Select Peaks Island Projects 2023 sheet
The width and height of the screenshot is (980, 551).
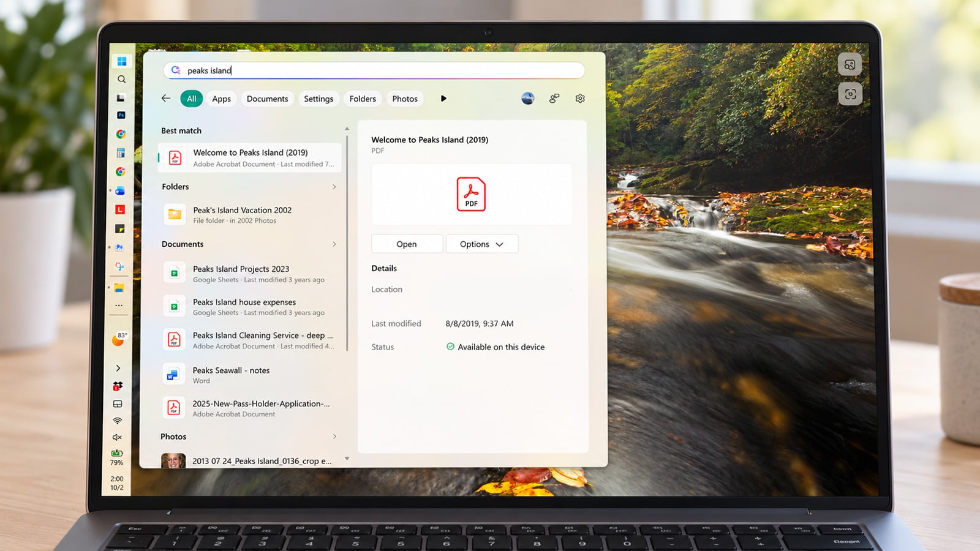(x=250, y=274)
